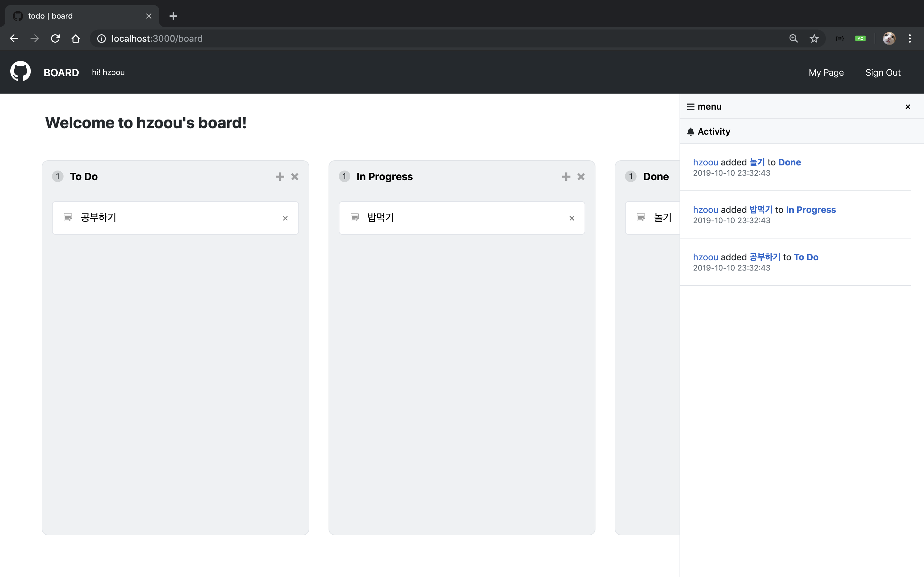Bookmark this page with star icon
Screen dimensions: 924x577
coord(814,38)
